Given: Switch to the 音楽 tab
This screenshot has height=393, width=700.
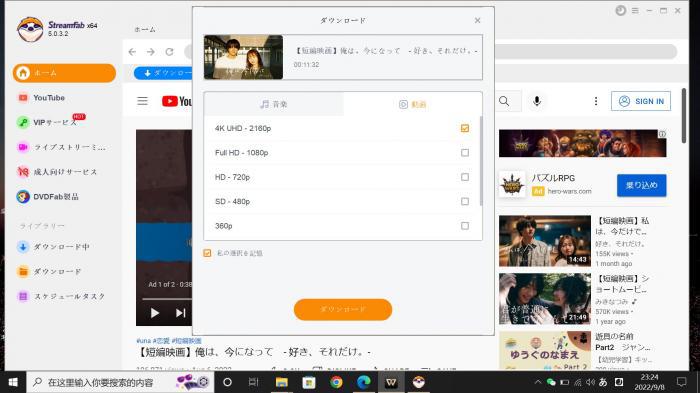Looking at the screenshot, I should click(x=274, y=104).
